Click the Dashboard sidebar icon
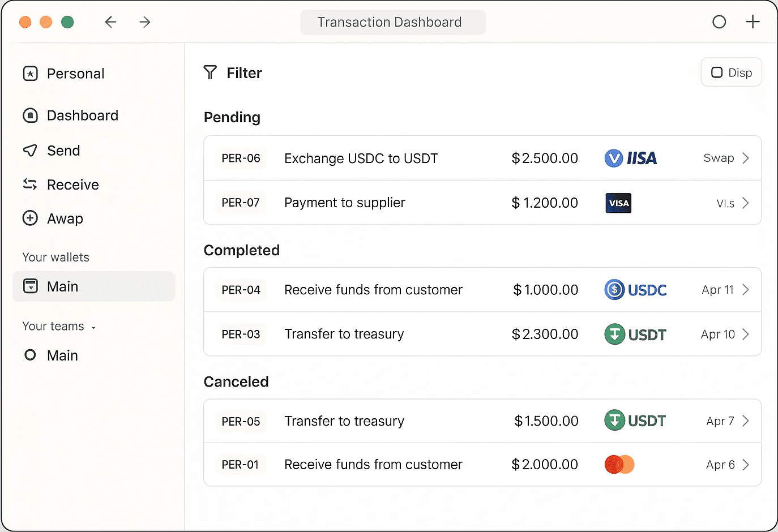The width and height of the screenshot is (778, 532). tap(30, 115)
